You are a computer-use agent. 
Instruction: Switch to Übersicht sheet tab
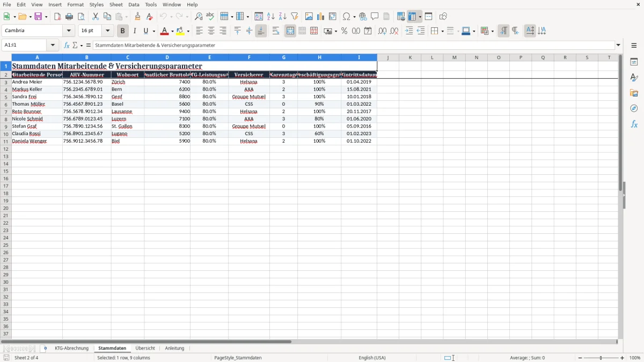coord(145,348)
